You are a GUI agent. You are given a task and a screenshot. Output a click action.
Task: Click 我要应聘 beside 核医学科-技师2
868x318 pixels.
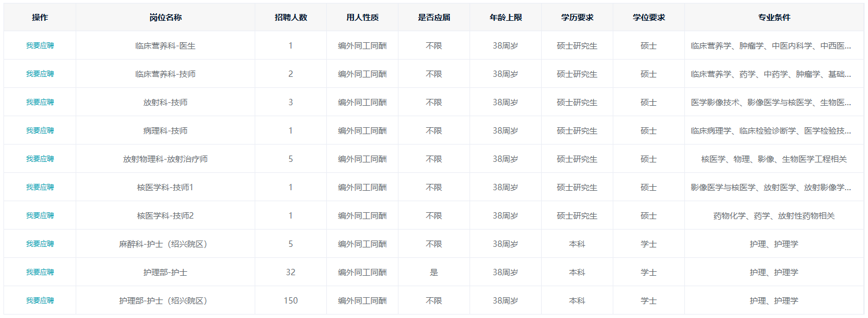40,215
